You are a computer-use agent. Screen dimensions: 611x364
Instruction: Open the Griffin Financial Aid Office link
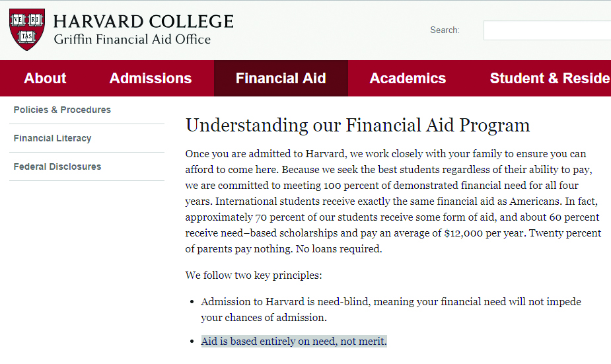click(x=132, y=40)
